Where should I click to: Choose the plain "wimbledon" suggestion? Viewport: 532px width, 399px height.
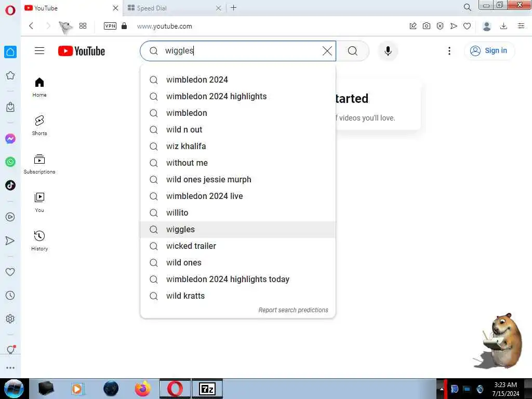pos(237,113)
